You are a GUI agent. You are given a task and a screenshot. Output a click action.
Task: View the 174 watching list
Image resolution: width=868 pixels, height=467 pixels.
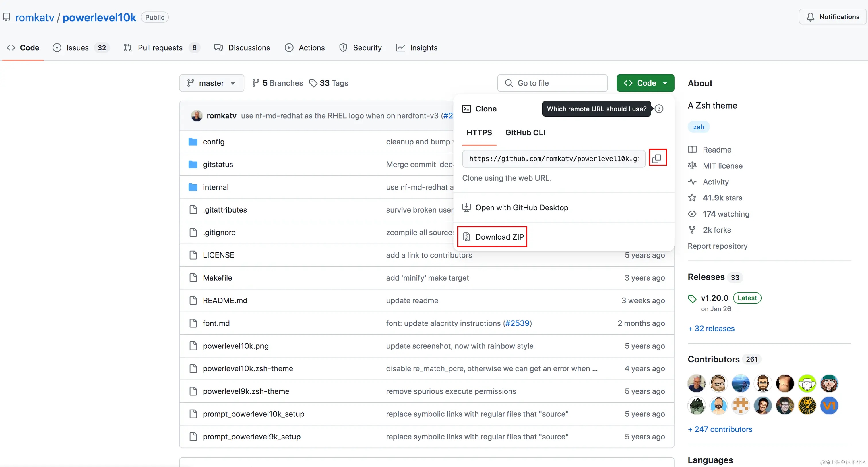725,214
